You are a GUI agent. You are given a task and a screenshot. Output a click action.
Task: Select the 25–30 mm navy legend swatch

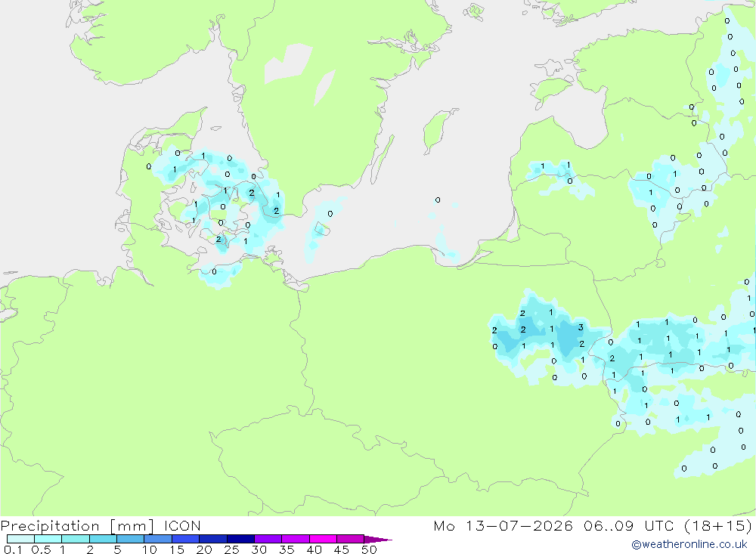(x=240, y=539)
